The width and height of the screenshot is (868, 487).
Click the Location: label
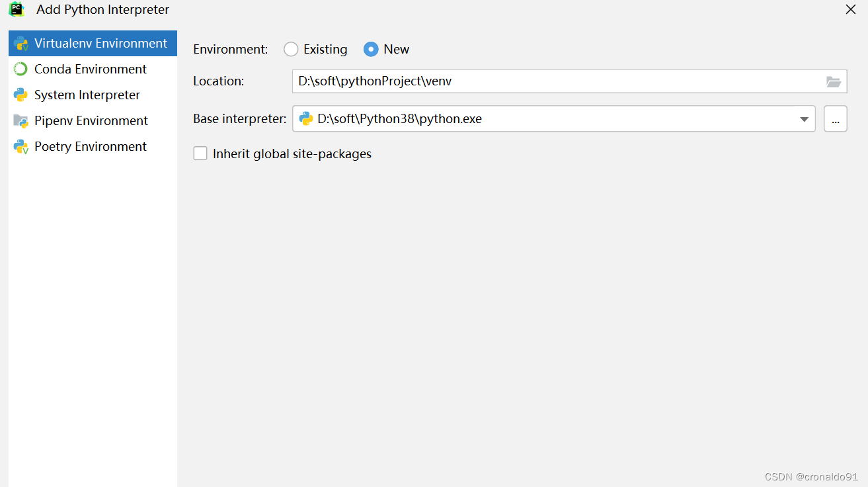coord(219,81)
